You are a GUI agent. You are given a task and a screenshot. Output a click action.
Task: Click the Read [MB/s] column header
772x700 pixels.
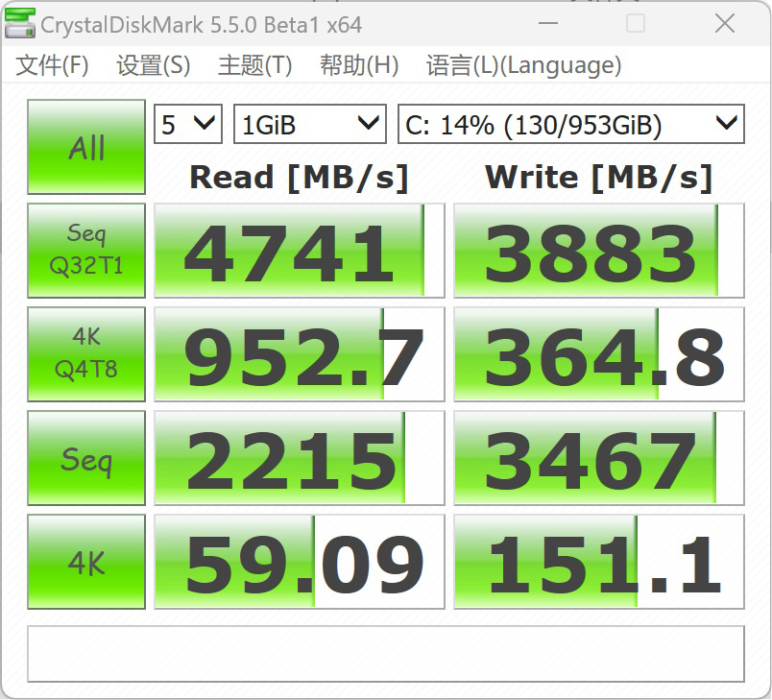coord(300,178)
